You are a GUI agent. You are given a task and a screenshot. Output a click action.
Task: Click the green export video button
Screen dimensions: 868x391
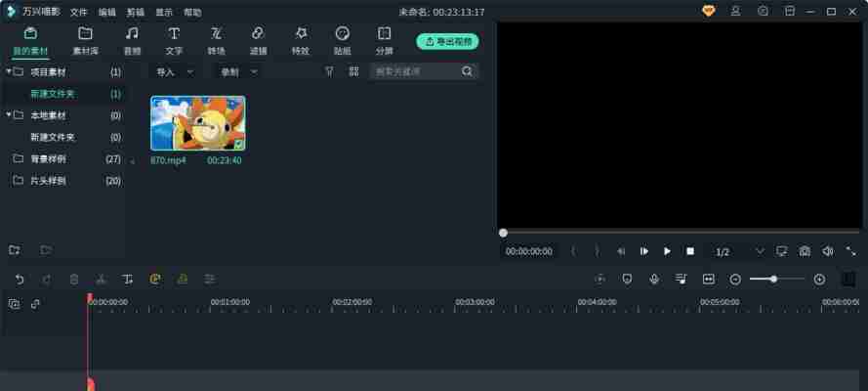coord(447,41)
